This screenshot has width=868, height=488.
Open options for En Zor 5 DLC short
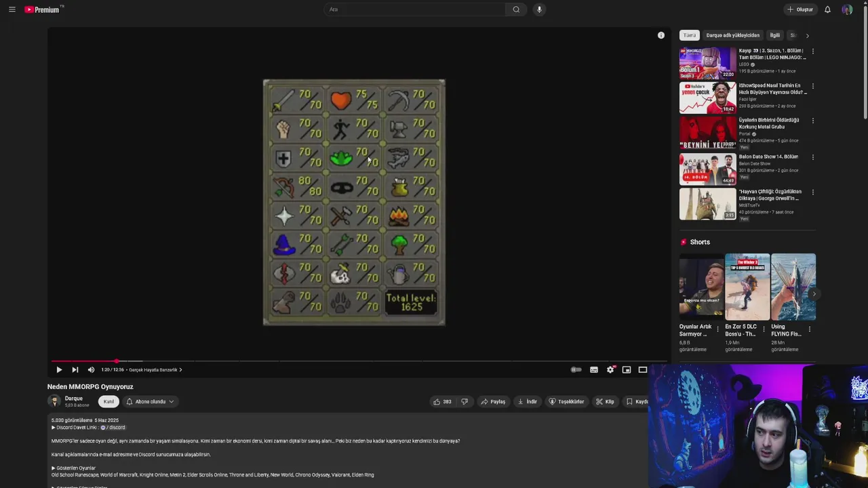(764, 329)
